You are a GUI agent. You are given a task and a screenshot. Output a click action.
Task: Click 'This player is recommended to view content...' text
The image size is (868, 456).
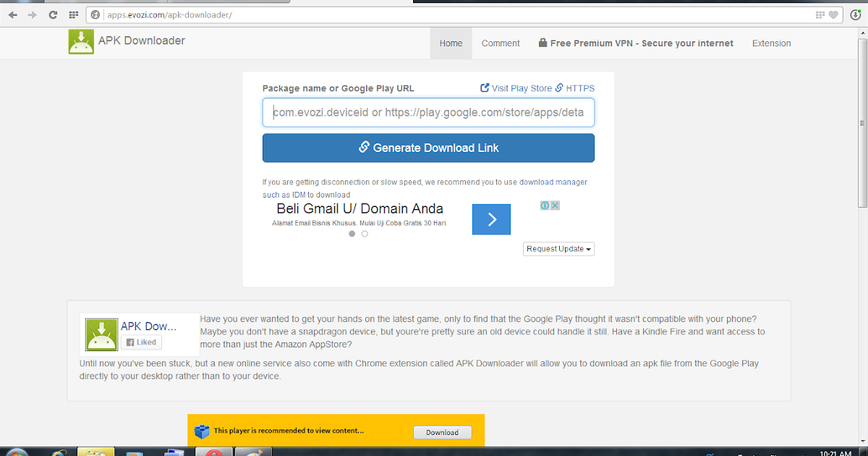click(289, 431)
